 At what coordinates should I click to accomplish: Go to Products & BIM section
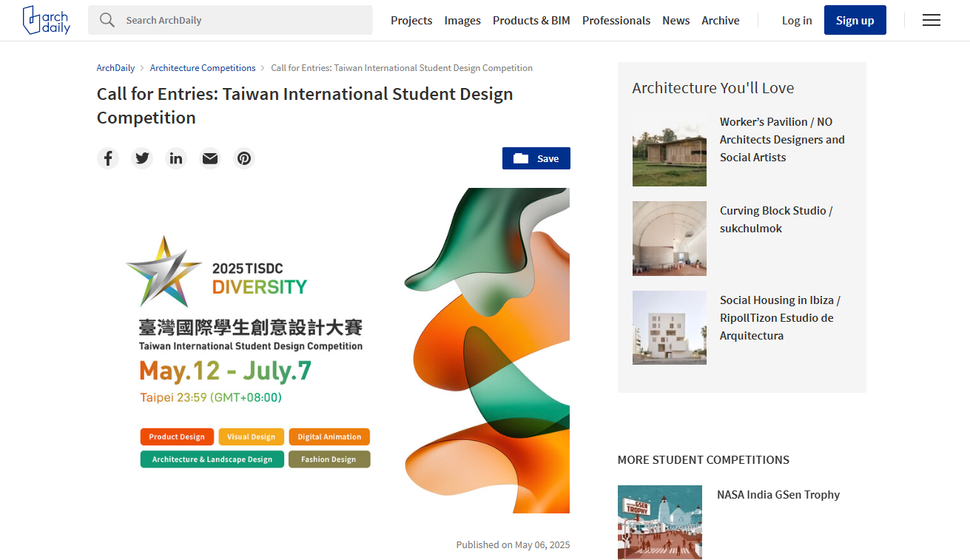click(531, 21)
